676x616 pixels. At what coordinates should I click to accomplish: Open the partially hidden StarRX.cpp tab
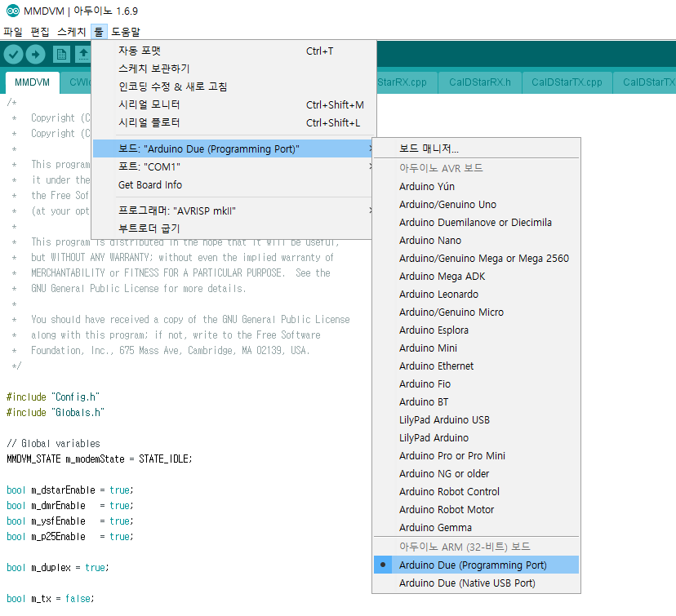tap(406, 82)
